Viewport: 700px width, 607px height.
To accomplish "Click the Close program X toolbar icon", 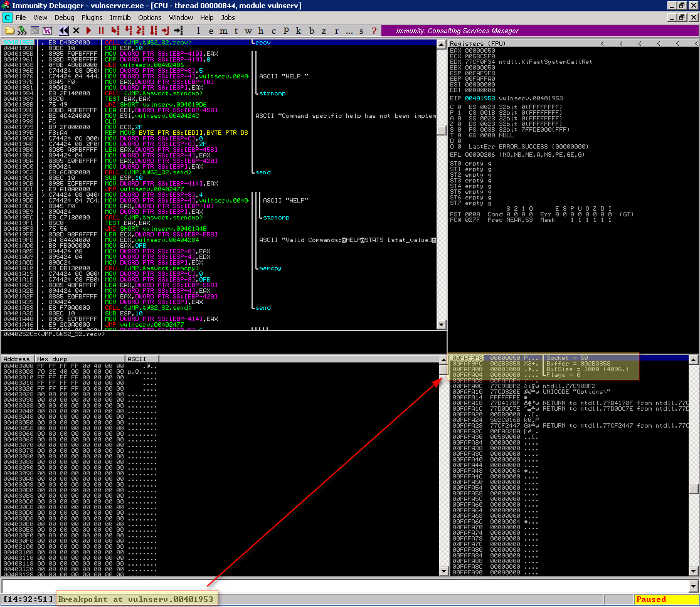I will [77, 30].
